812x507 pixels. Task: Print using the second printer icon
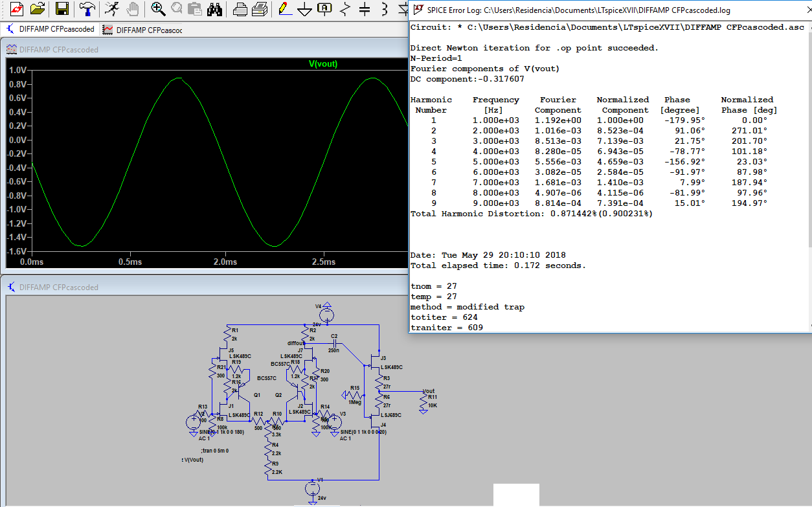260,9
